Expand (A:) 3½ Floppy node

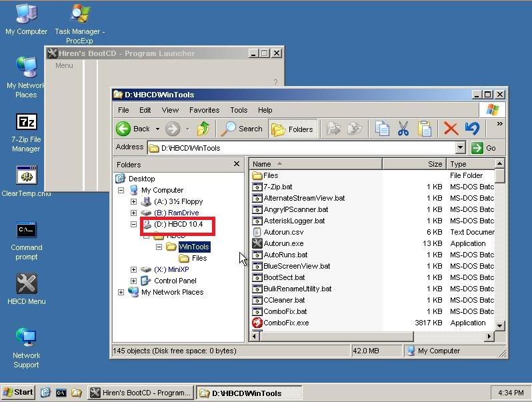click(x=134, y=201)
